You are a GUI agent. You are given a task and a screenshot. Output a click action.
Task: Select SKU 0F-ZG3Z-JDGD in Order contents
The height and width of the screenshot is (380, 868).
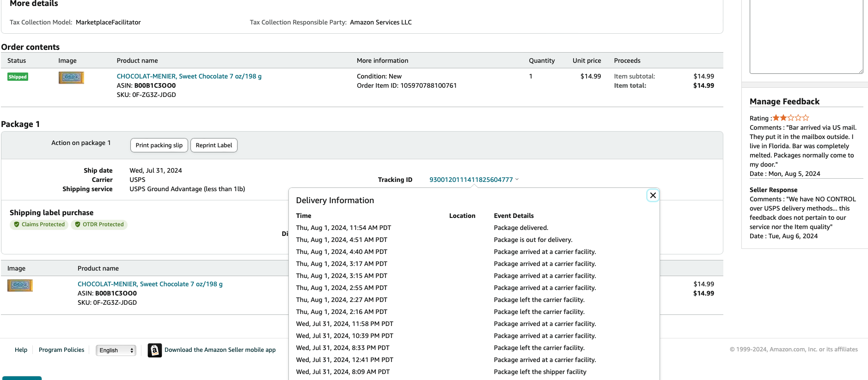[154, 95]
